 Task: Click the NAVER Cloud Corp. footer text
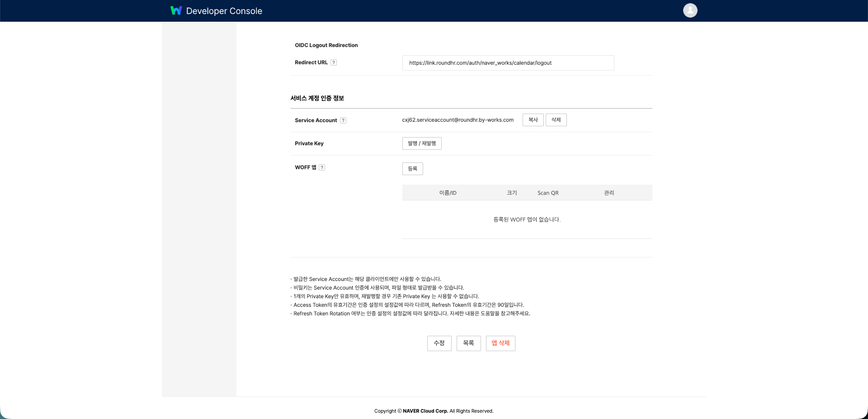[x=425, y=411]
